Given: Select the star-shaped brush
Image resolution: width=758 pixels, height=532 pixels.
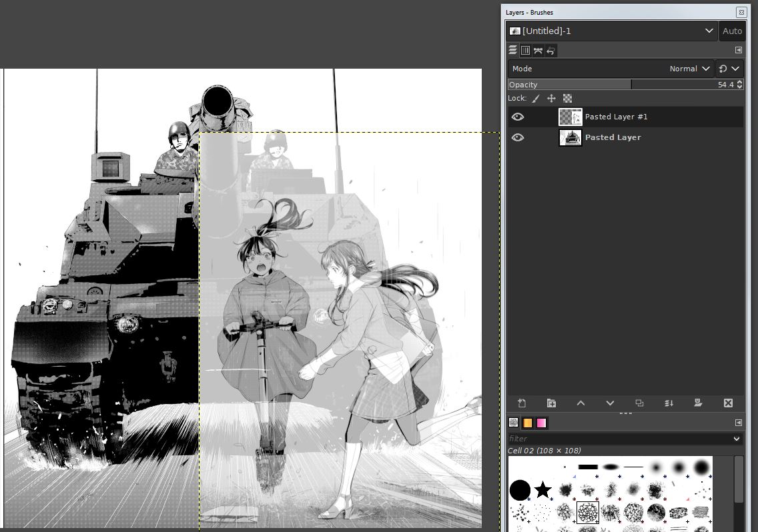Looking at the screenshot, I should (543, 489).
